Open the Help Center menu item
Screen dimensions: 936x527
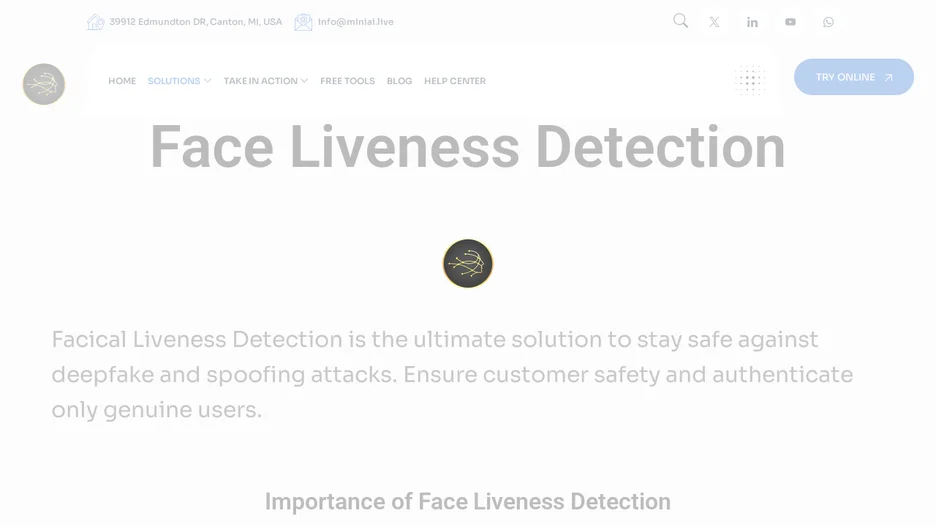pyautogui.click(x=455, y=81)
